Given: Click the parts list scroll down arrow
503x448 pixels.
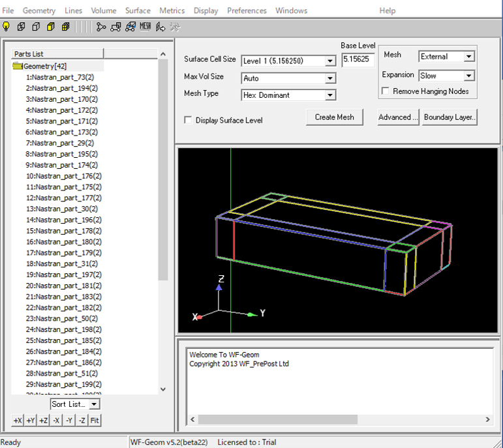Looking at the screenshot, I should (x=163, y=389).
